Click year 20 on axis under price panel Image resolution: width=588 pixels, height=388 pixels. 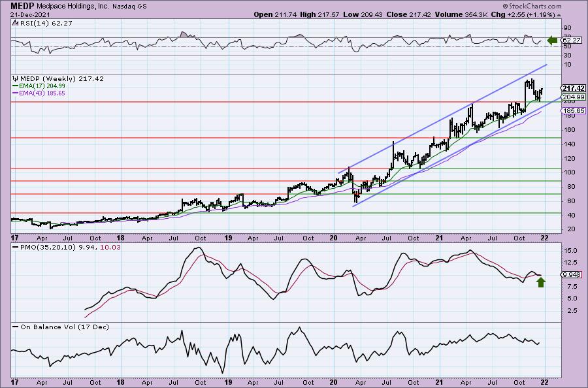pyautogui.click(x=334, y=238)
